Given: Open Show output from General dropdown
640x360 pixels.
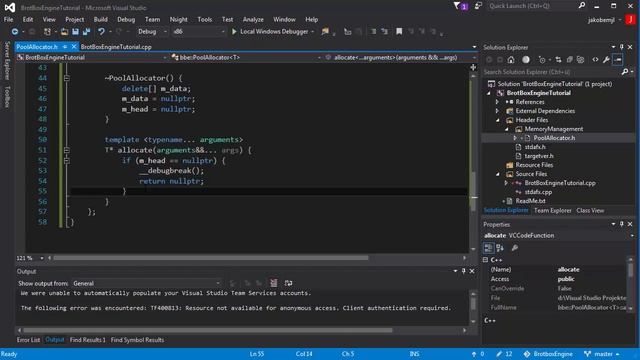Looking at the screenshot, I should 147,283.
